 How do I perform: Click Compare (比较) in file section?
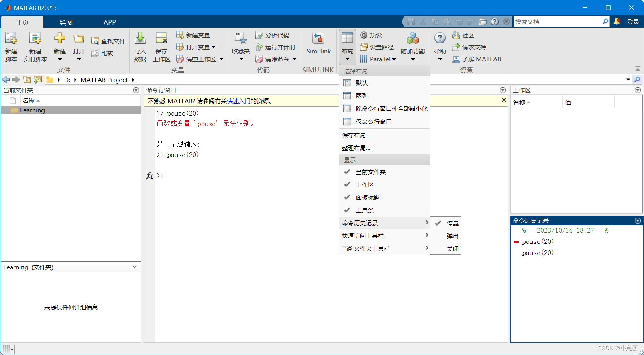point(102,53)
